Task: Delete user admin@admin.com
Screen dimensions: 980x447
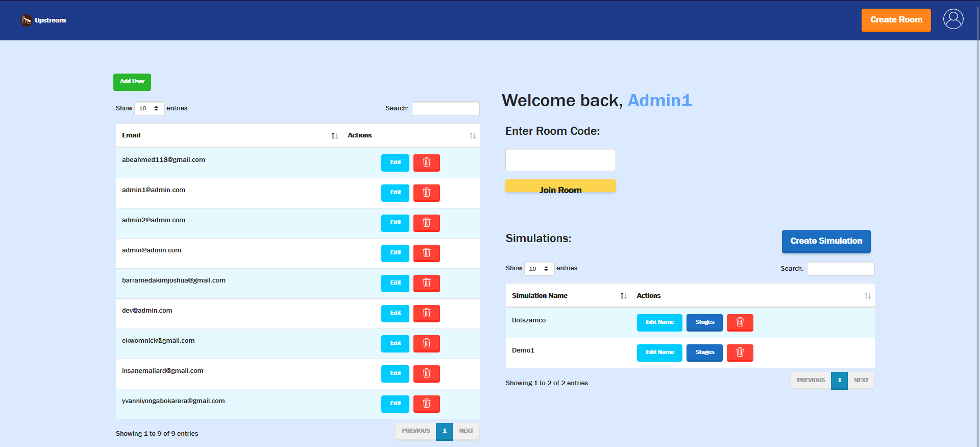Action: pyautogui.click(x=427, y=253)
